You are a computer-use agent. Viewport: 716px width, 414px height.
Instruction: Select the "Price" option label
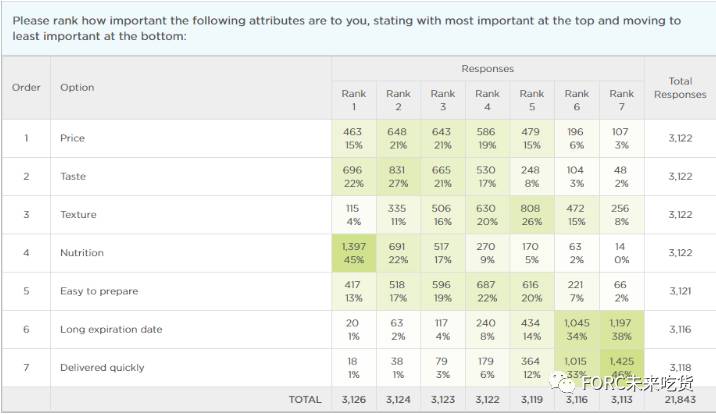72,138
